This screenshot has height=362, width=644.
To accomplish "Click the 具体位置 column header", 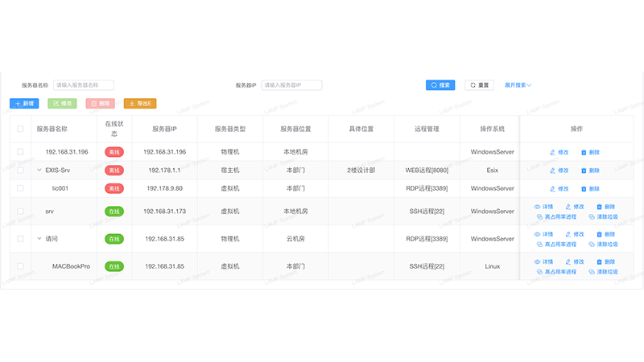I will pos(361,129).
